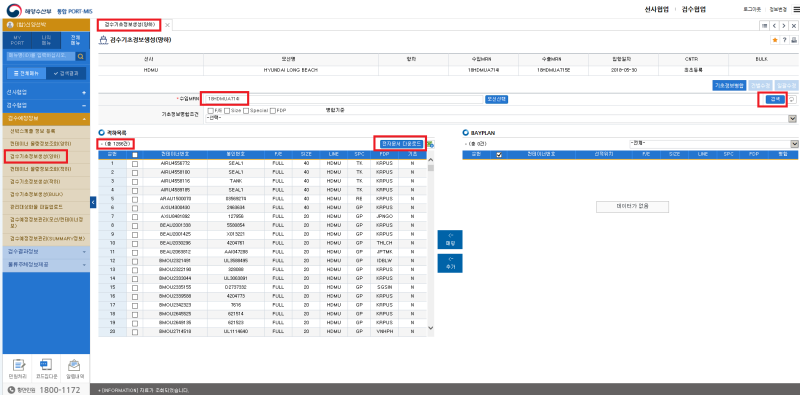Open help via question mark icon
Viewport: 800px width, 395px height.
784,40
